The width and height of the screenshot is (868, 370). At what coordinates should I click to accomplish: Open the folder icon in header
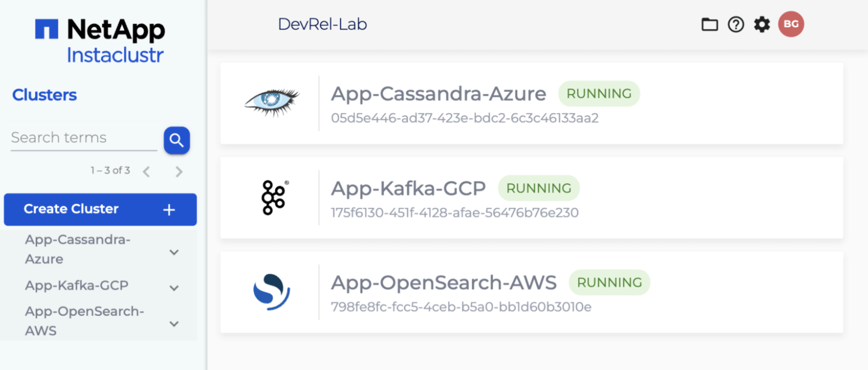(709, 25)
